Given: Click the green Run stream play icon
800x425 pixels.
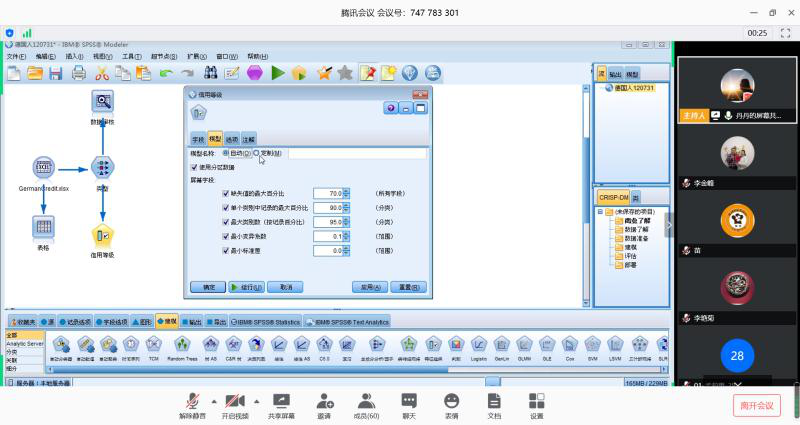Looking at the screenshot, I should [277, 72].
